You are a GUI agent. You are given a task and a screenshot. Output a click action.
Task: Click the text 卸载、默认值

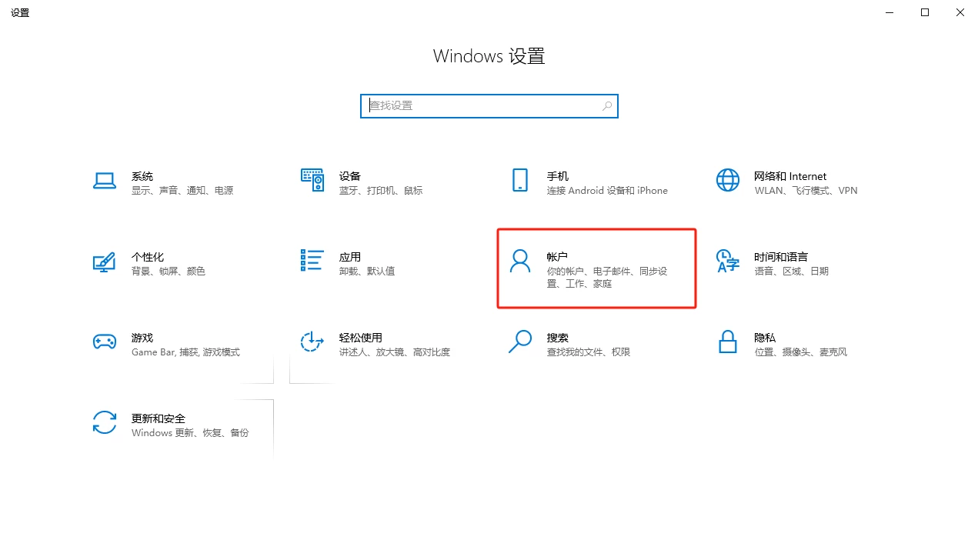[367, 272]
